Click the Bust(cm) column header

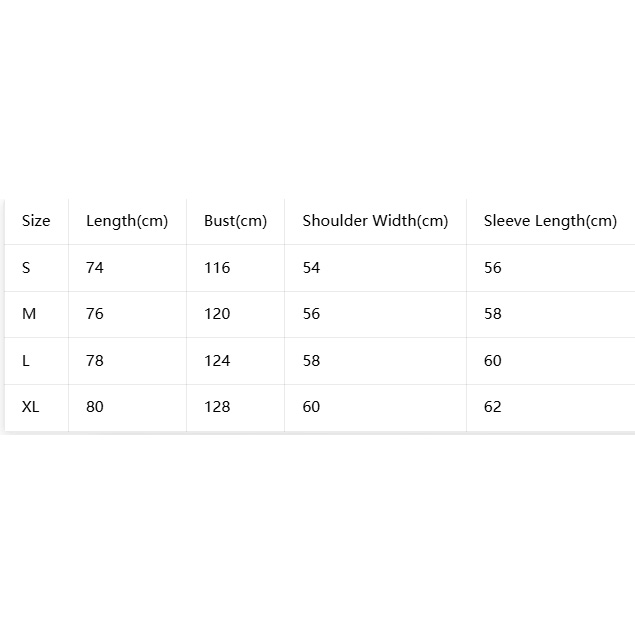235,221
